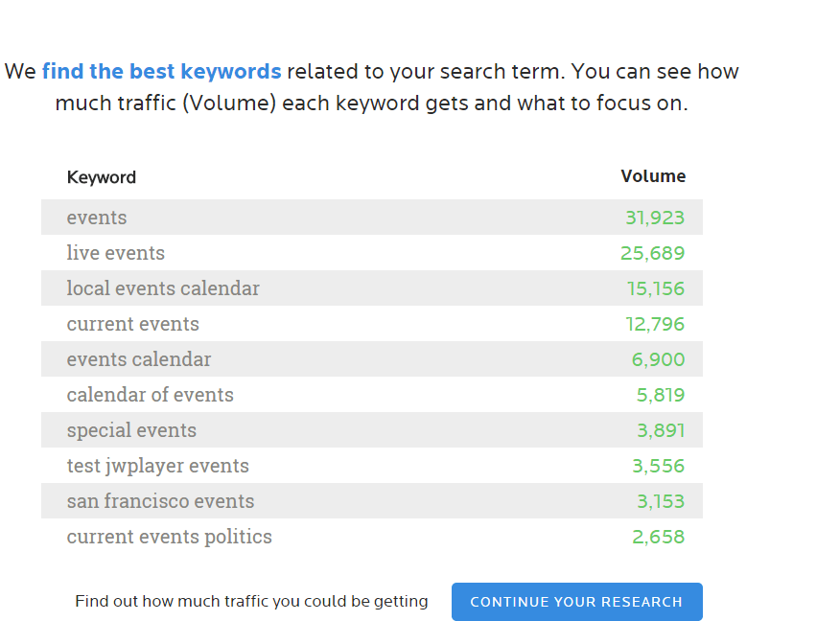
Task: Select the Keyword column header
Action: [x=102, y=177]
